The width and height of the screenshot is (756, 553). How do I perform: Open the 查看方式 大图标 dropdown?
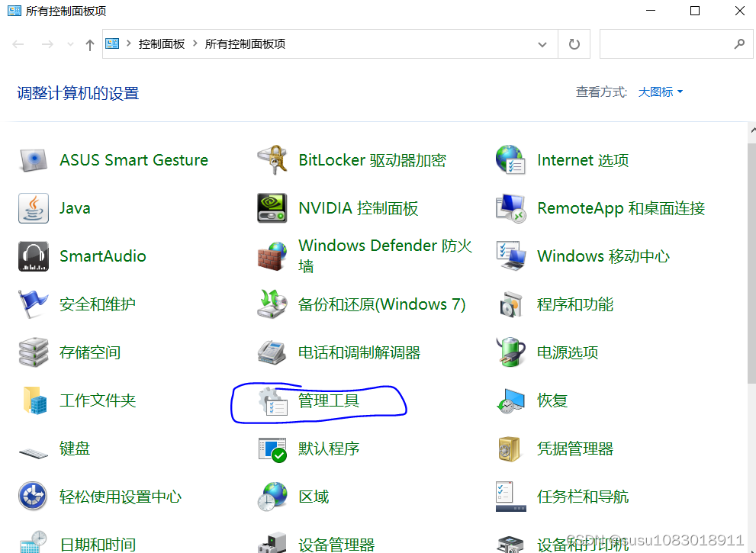point(660,92)
